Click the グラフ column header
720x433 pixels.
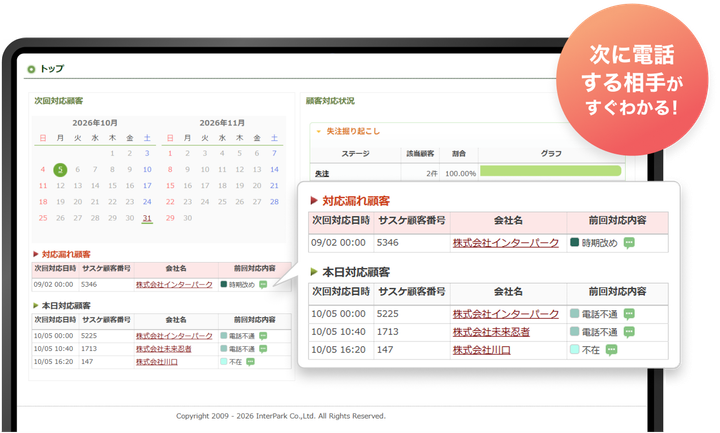click(551, 153)
